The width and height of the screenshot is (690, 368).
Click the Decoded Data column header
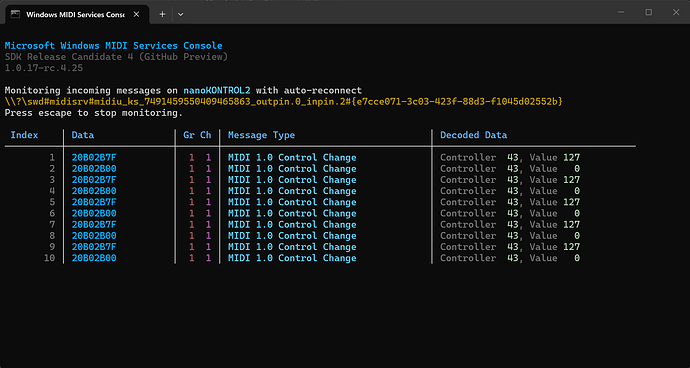pos(473,135)
